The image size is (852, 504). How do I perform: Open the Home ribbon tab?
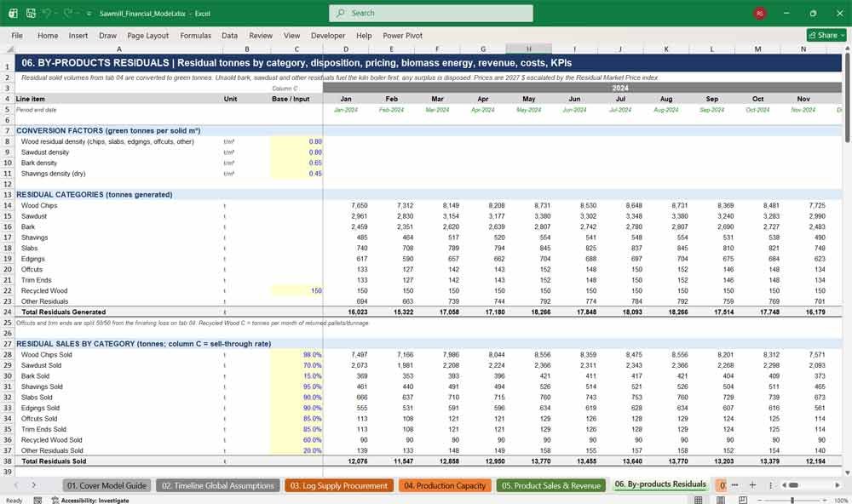click(x=48, y=35)
